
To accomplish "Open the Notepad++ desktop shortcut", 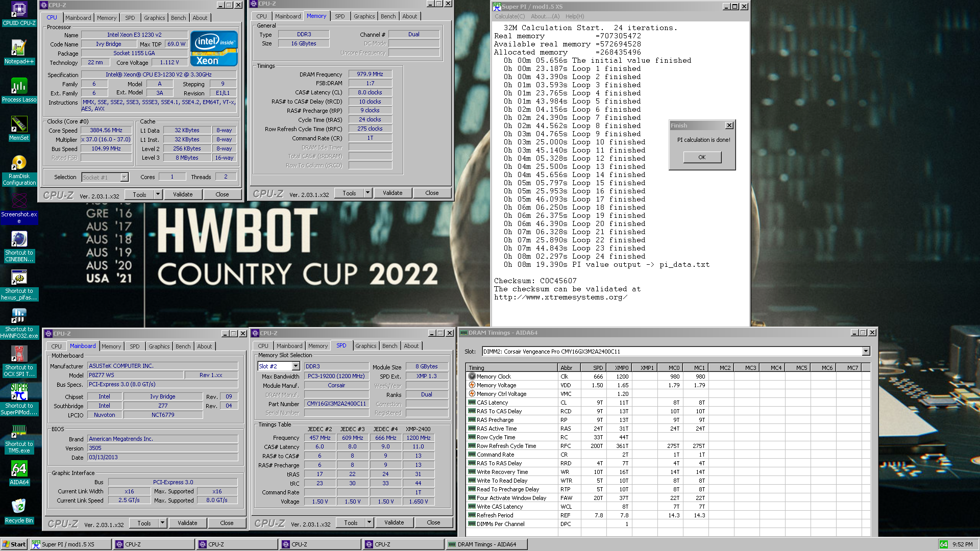I will [19, 52].
